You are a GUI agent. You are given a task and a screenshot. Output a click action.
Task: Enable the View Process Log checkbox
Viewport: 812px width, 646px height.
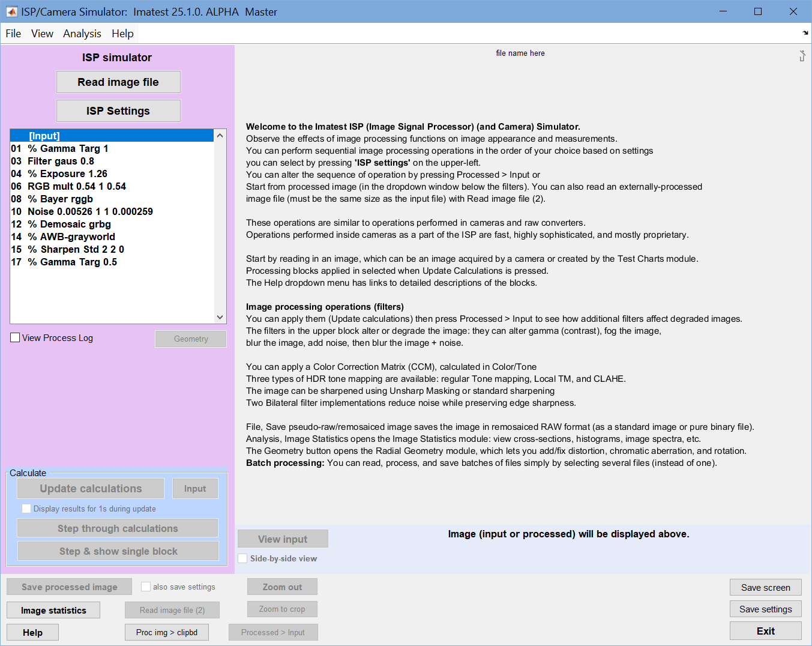15,338
